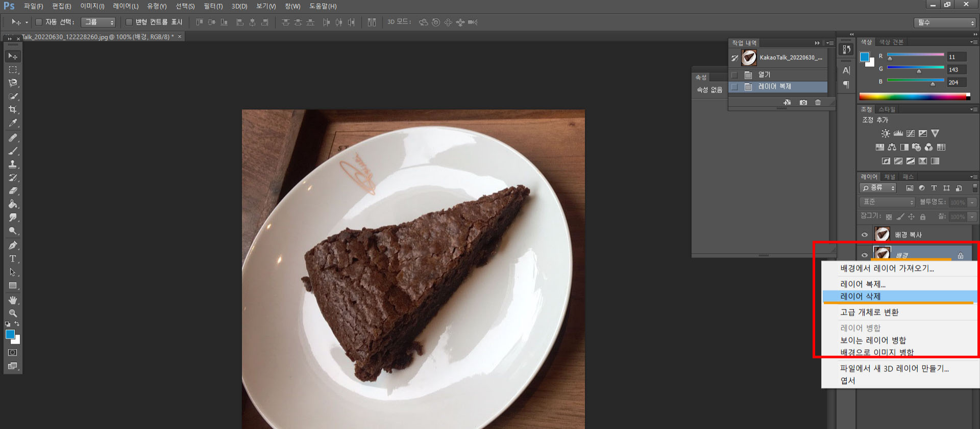980x429 pixels.
Task: Select the Crop tool
Action: click(x=13, y=109)
